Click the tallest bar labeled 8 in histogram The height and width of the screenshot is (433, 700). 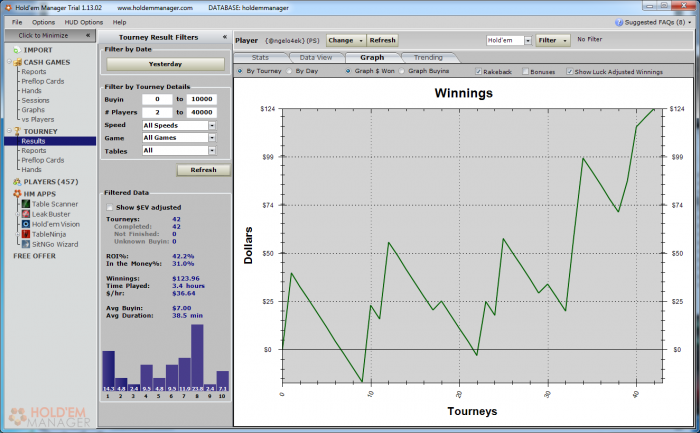pos(197,358)
